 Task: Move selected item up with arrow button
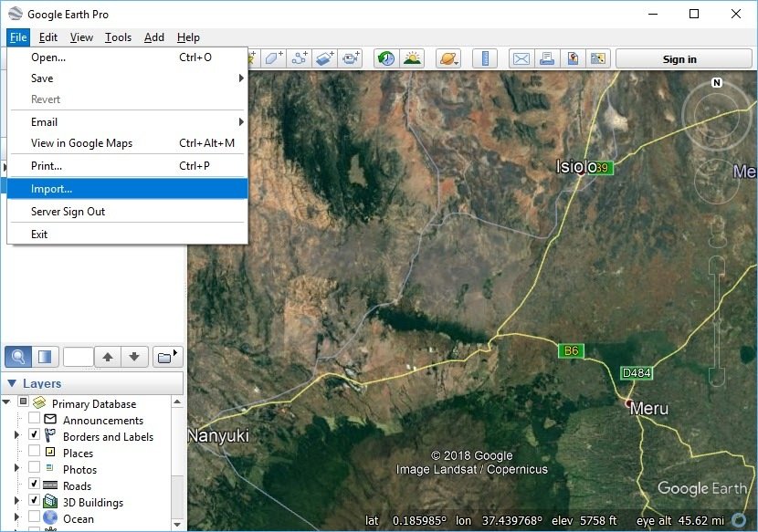pos(108,357)
